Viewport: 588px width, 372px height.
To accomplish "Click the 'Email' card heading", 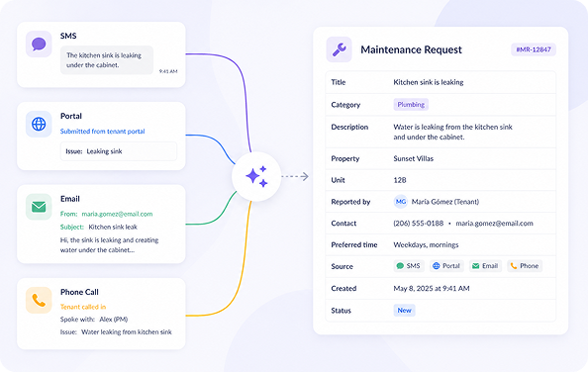I will (70, 199).
